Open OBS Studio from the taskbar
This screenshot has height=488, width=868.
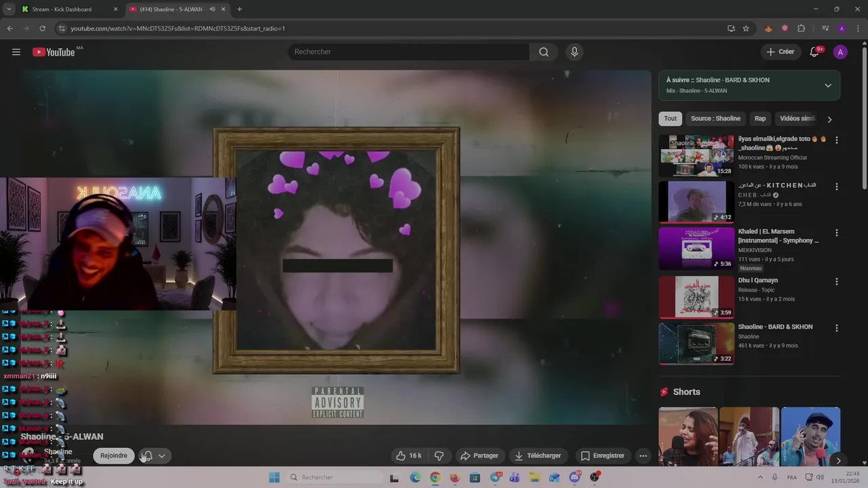pyautogui.click(x=595, y=477)
